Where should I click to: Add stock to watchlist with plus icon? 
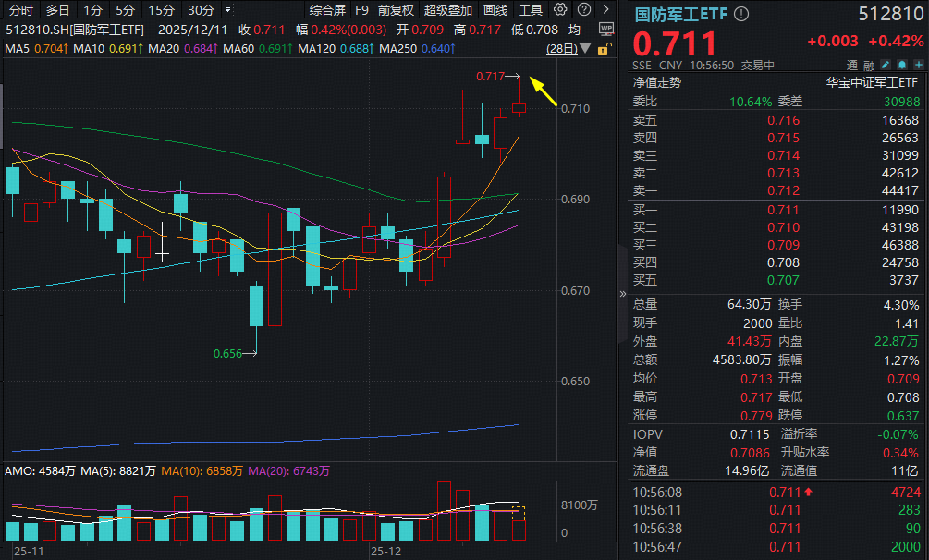point(916,66)
